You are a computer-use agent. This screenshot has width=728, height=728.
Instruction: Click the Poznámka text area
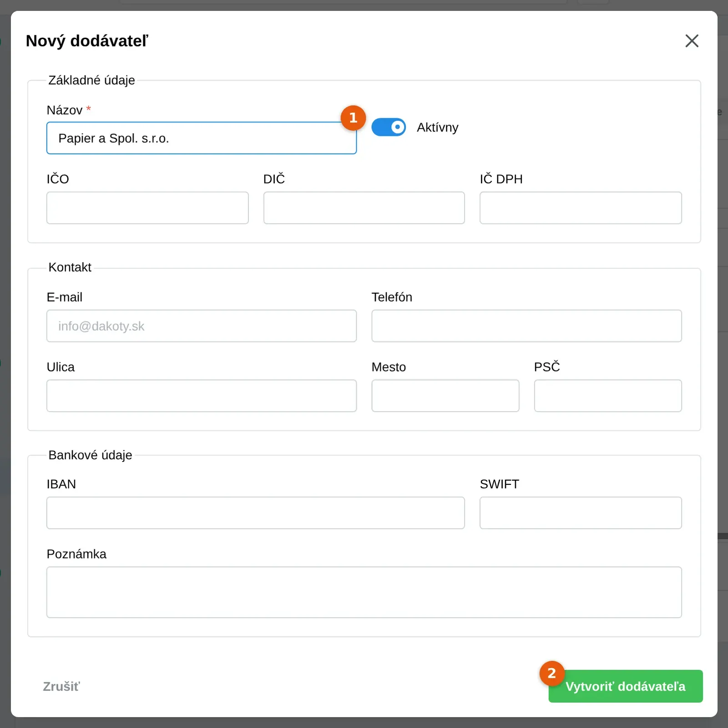[364, 592]
